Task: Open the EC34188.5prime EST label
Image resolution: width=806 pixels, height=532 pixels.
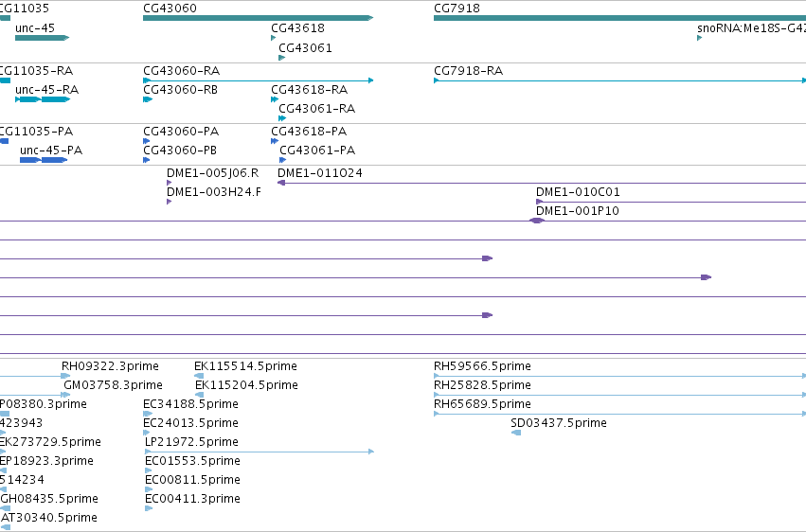Action: [x=190, y=404]
